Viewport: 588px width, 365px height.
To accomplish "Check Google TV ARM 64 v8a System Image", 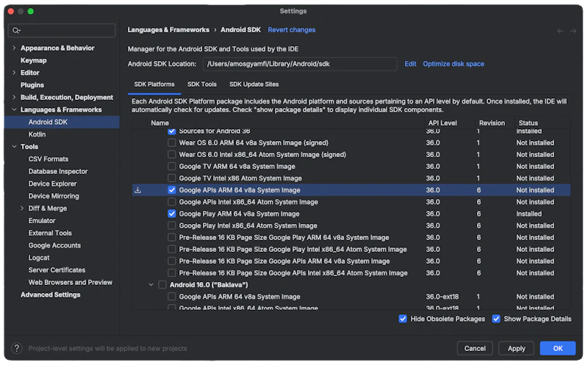I will (x=172, y=167).
